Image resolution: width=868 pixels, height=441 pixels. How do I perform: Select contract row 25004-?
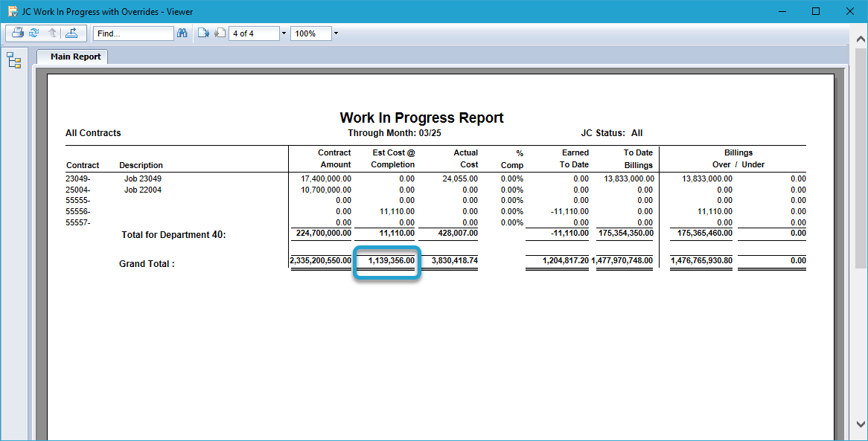click(77, 190)
